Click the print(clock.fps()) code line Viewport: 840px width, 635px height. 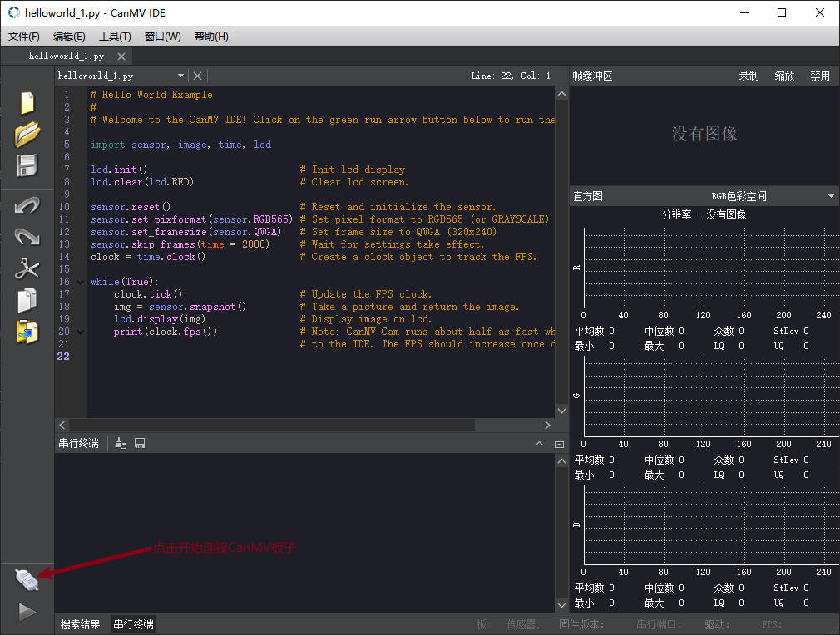[x=165, y=332]
